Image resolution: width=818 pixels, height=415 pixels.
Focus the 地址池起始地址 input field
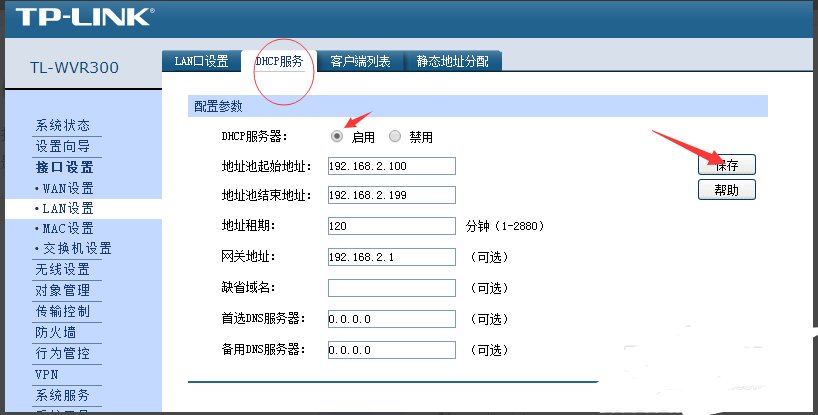(392, 166)
